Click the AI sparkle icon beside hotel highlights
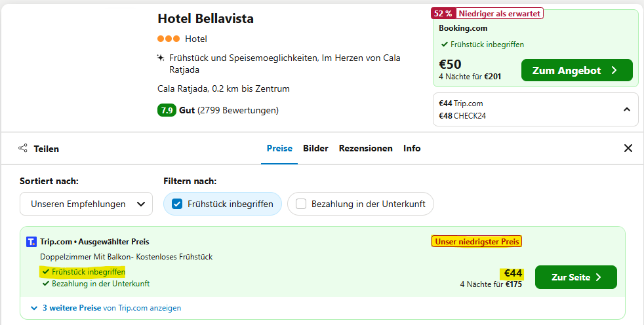Viewport: 644px width, 325px height. [161, 58]
